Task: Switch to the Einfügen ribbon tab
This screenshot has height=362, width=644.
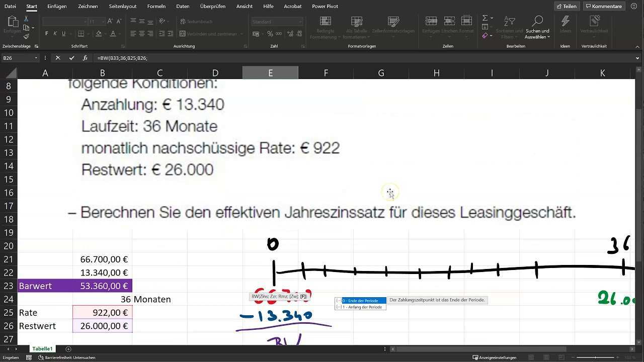Action: tap(57, 7)
